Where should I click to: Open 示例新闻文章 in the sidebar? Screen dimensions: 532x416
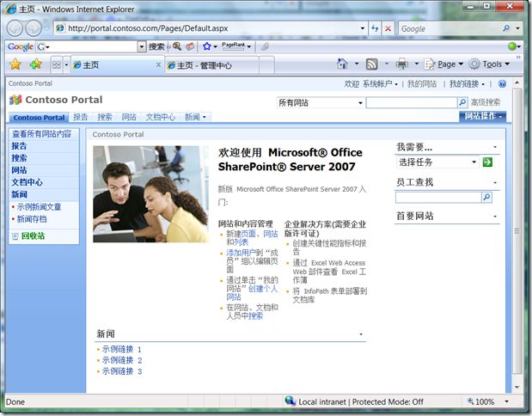39,207
